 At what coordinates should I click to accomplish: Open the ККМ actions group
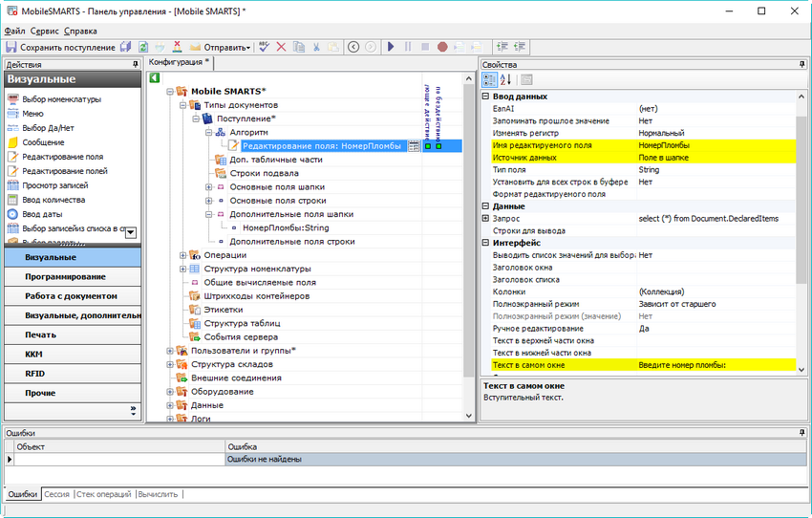73,355
